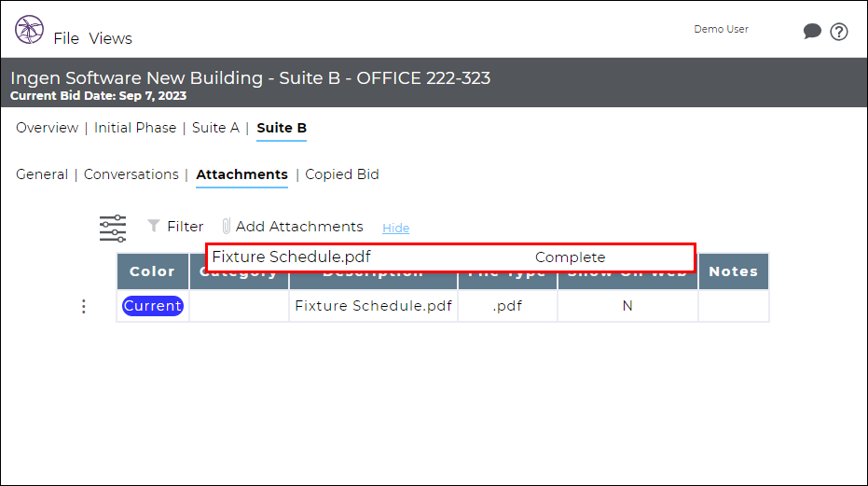Select the Conversations sub-tab
The image size is (868, 486).
131,174
